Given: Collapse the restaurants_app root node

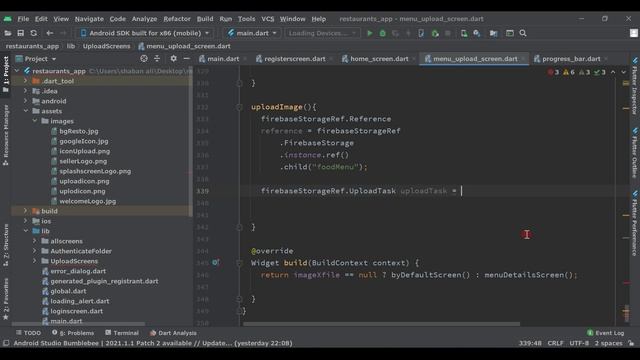Looking at the screenshot, I should tap(17, 71).
